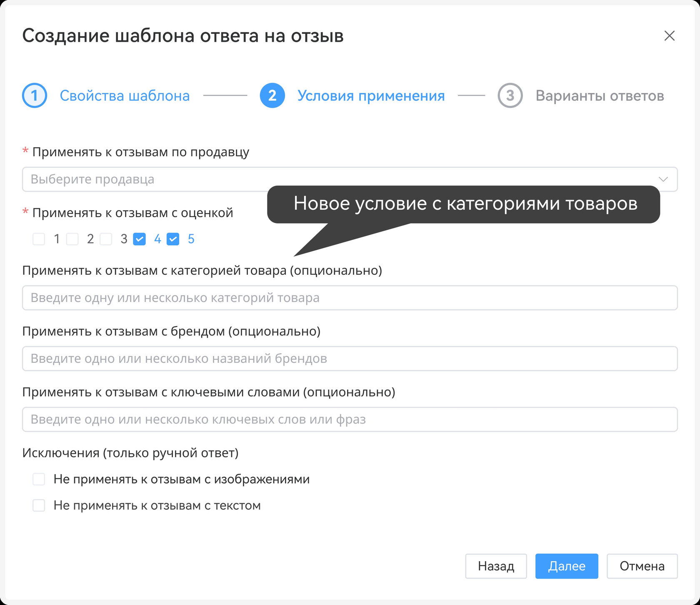Click label Применять к отзывам с оценкой
The image size is (700, 605).
tap(132, 213)
